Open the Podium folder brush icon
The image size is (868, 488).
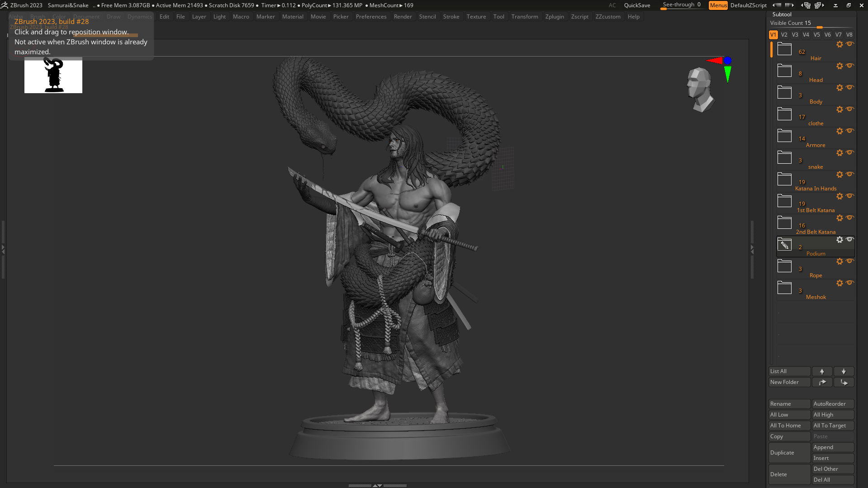coord(784,245)
